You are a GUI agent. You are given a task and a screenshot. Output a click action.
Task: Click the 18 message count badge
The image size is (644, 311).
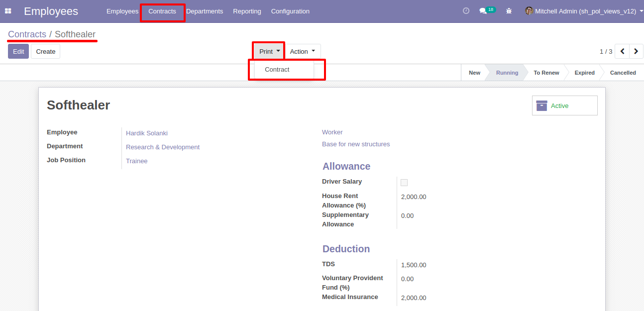click(491, 9)
